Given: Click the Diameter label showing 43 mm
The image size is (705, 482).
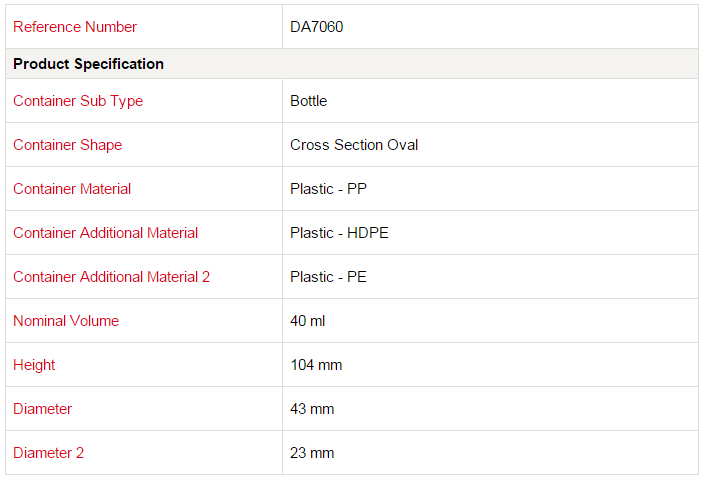Looking at the screenshot, I should (x=42, y=409).
